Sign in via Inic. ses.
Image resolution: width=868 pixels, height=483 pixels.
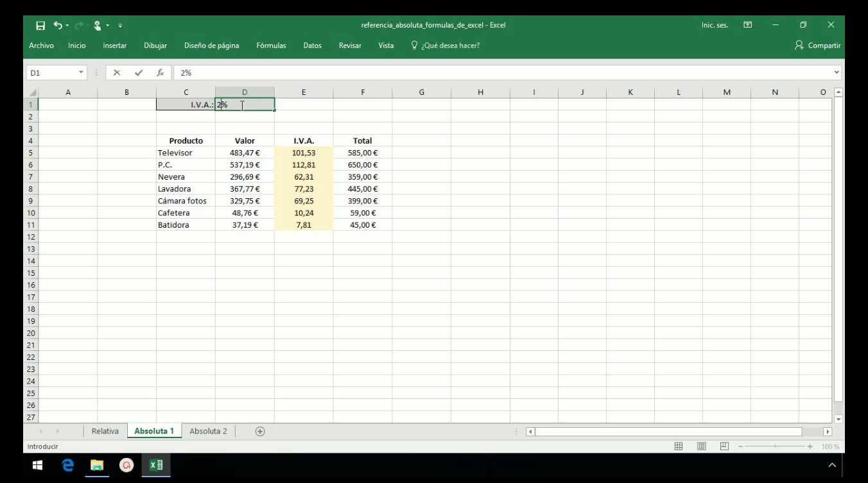(x=715, y=26)
